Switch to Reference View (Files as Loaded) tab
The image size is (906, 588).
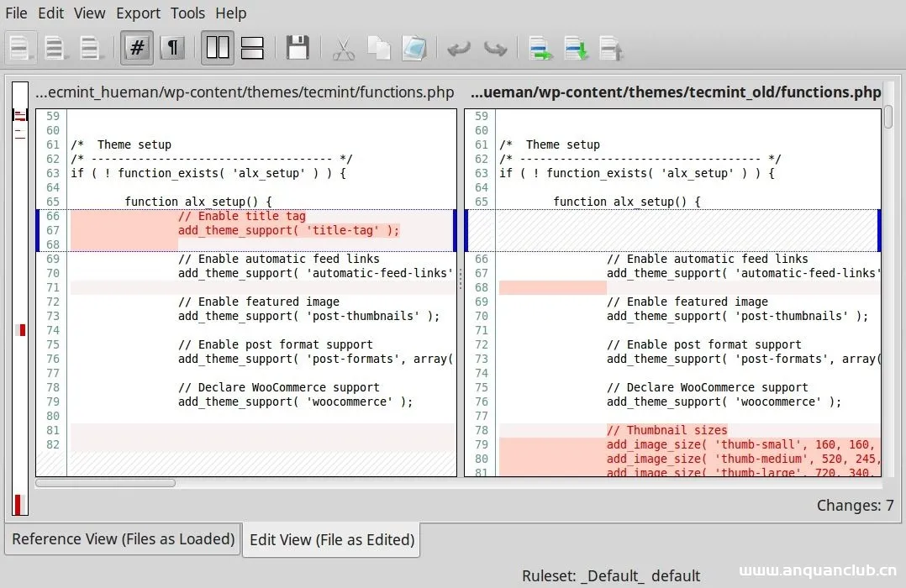123,539
